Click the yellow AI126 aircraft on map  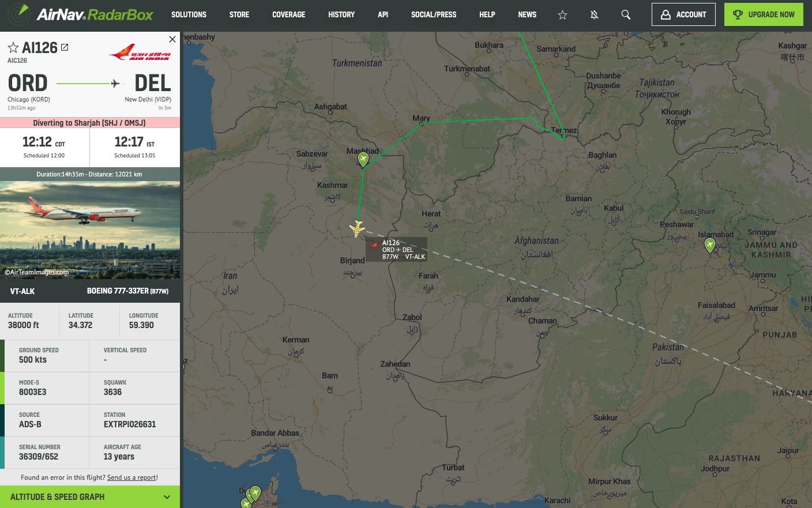(x=358, y=229)
